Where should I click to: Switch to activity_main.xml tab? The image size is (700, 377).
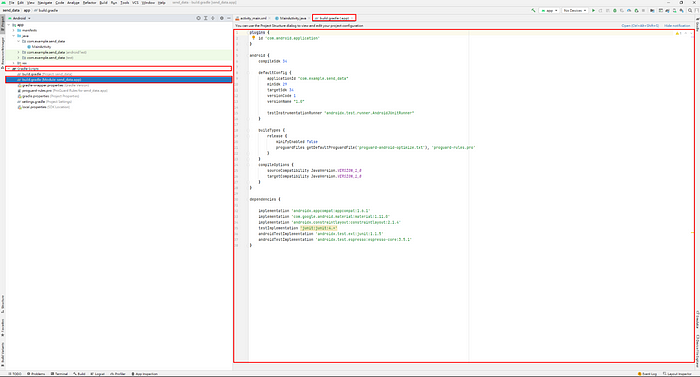pos(253,18)
